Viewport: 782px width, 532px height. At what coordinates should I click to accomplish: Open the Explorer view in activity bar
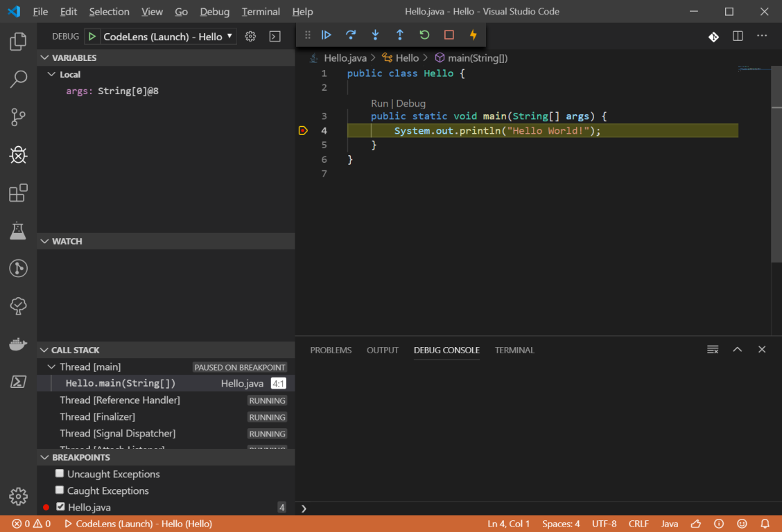[x=18, y=42]
